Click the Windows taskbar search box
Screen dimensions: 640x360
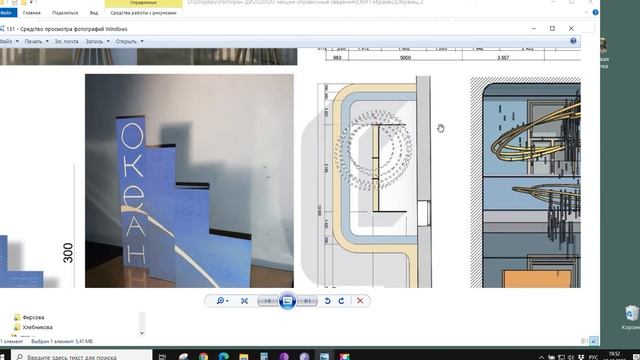tap(82, 356)
